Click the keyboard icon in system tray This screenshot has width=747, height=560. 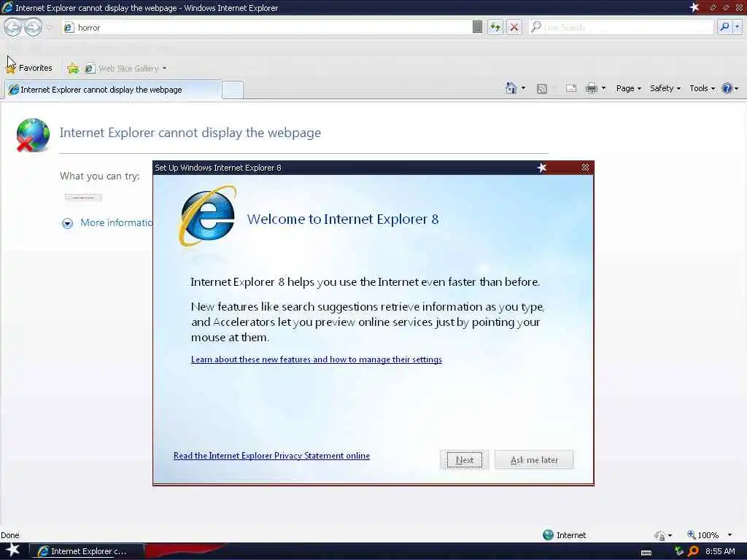click(x=646, y=553)
